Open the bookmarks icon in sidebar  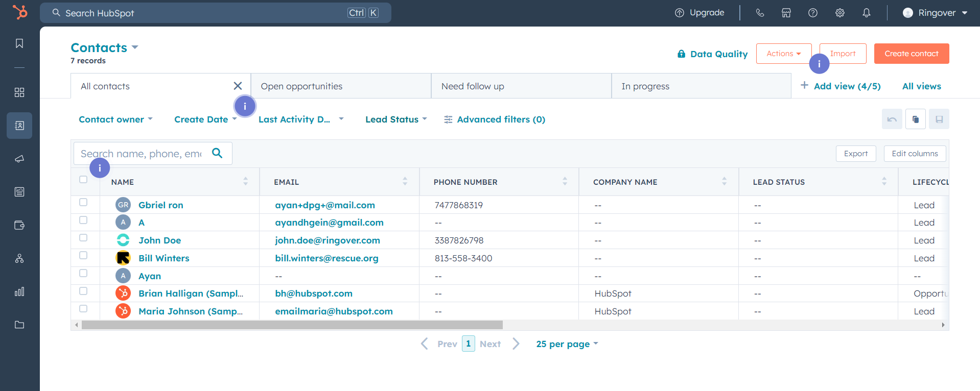pyautogui.click(x=19, y=43)
